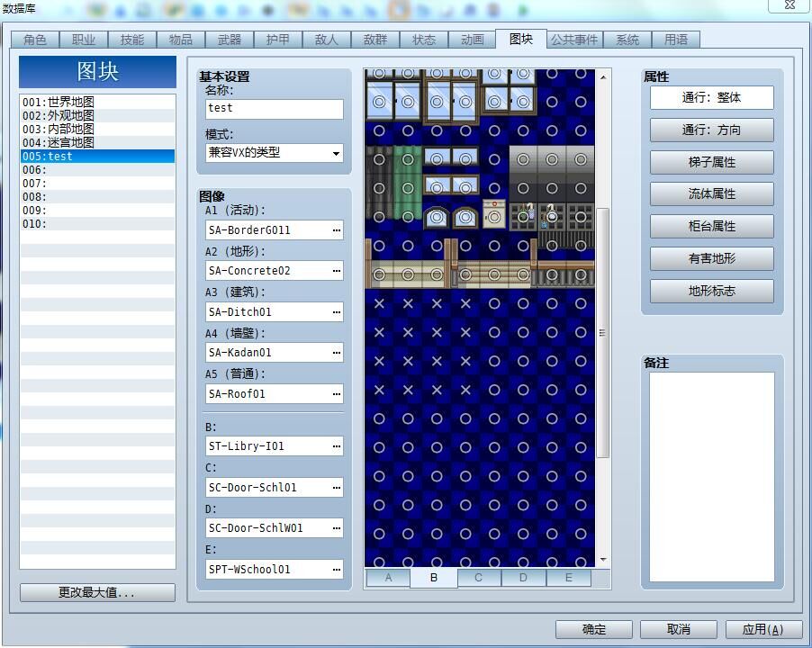
Task: Select list row 003:内部地图
Action: coord(97,129)
